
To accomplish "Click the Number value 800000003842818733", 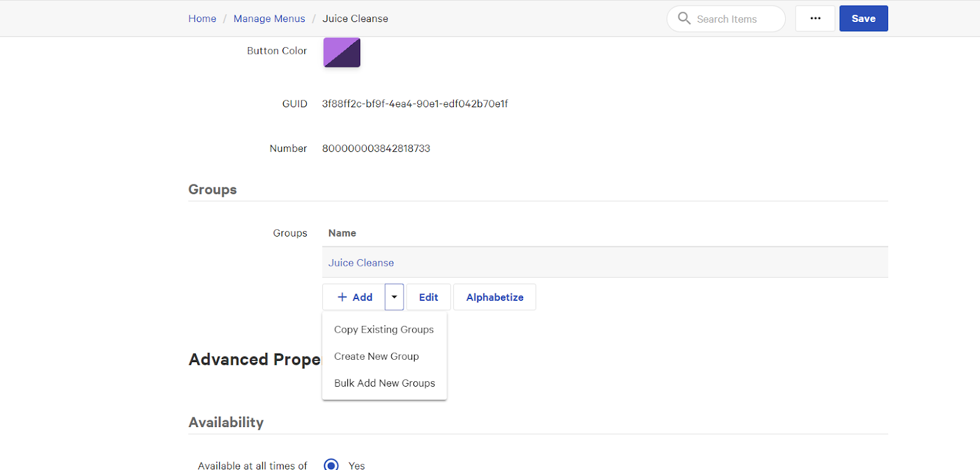I will pyautogui.click(x=376, y=148).
